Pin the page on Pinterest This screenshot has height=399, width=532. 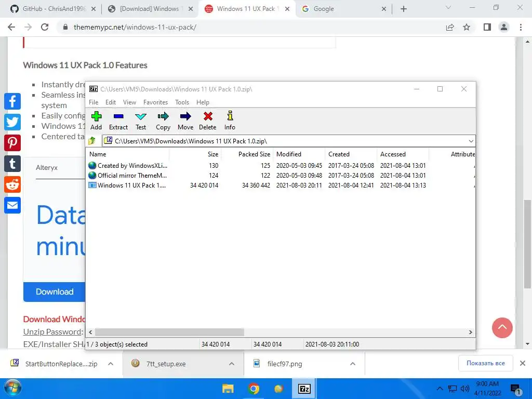click(12, 143)
